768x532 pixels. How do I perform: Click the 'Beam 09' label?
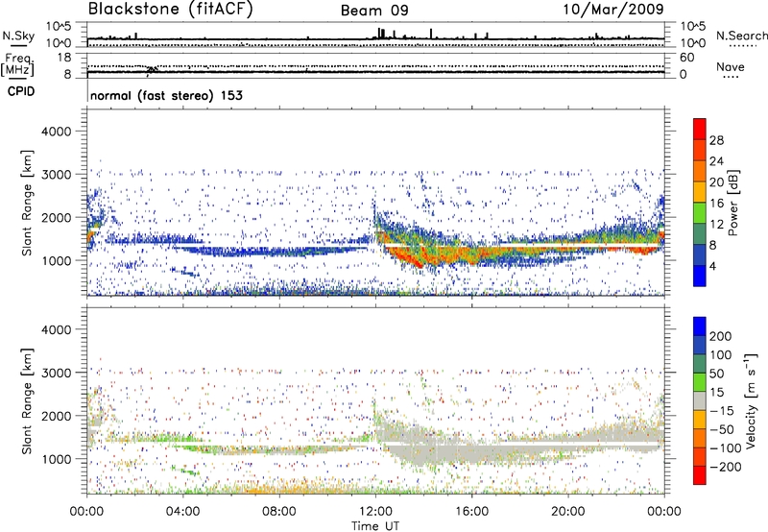(374, 11)
